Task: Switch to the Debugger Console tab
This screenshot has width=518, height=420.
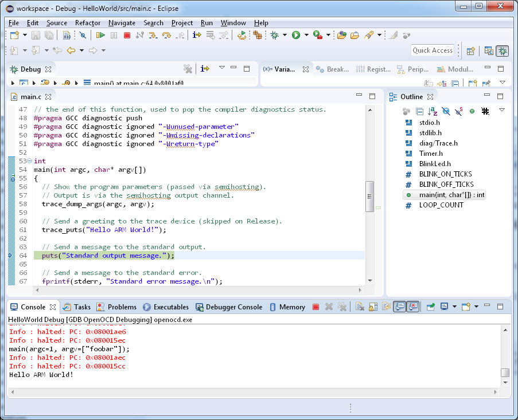Action: [233, 307]
